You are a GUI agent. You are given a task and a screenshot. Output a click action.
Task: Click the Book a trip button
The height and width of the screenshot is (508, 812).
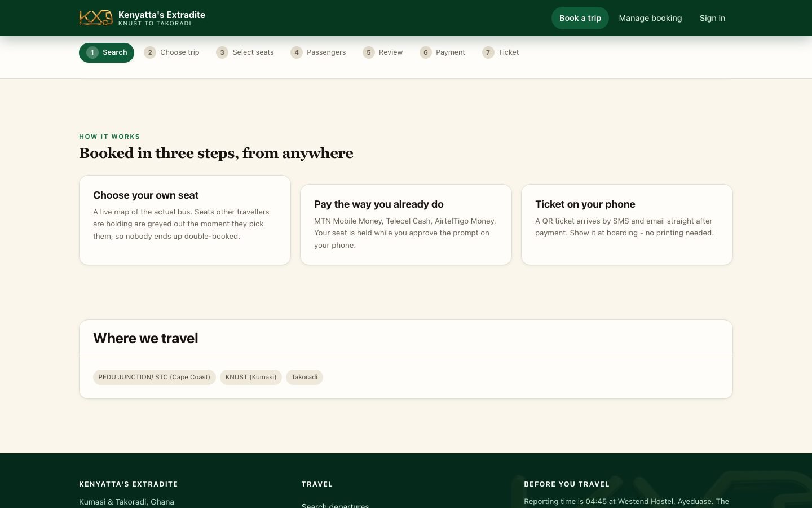pyautogui.click(x=580, y=18)
